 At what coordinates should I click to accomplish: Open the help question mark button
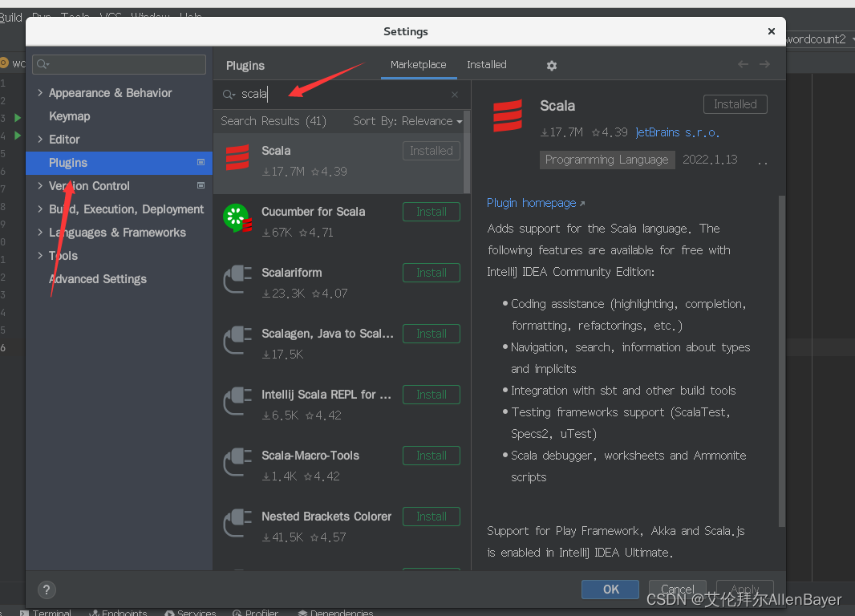[x=47, y=590]
